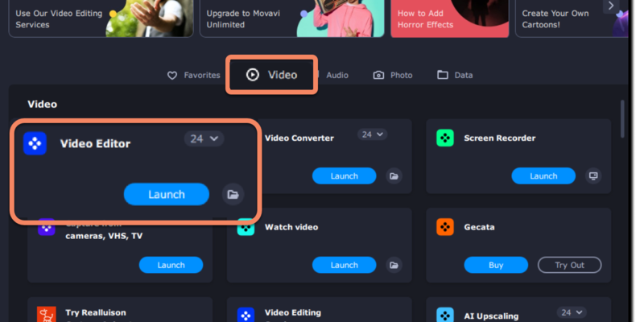Buy Gecata
This screenshot has height=322, width=644.
pyautogui.click(x=496, y=265)
